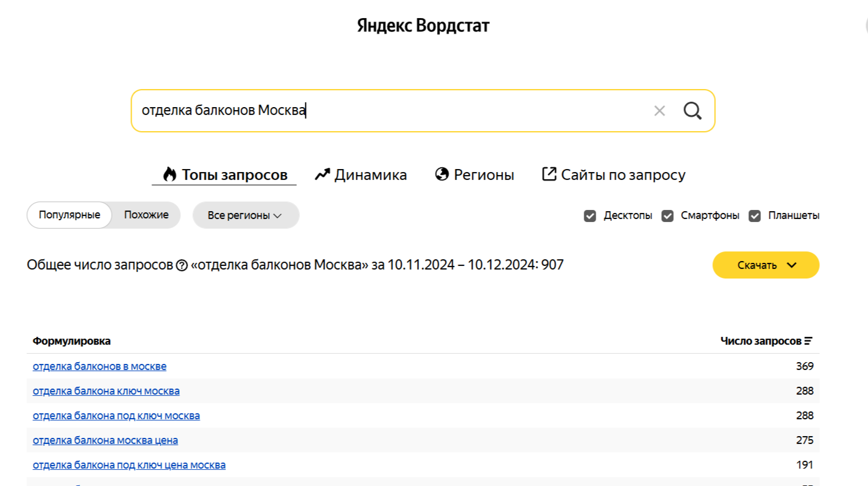This screenshot has width=868, height=486.
Task: Select the Популярные toggle option
Action: click(x=70, y=215)
